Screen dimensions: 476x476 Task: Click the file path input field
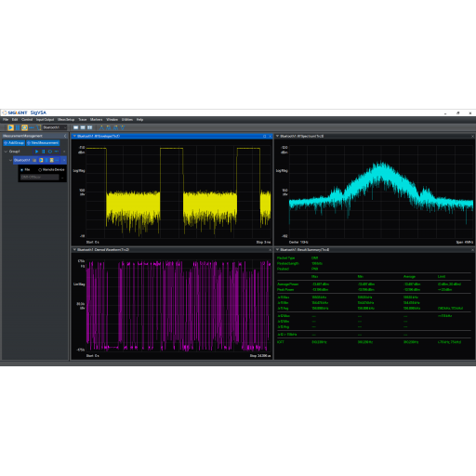click(x=39, y=178)
